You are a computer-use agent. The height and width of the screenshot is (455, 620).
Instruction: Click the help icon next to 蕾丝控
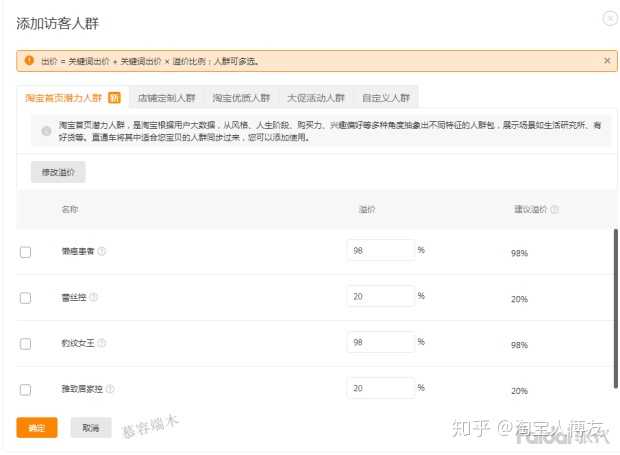(93, 298)
